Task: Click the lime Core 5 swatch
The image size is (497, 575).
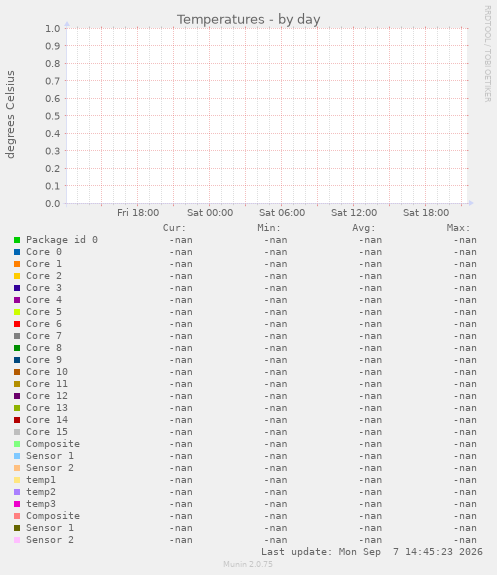Action: click(x=17, y=312)
